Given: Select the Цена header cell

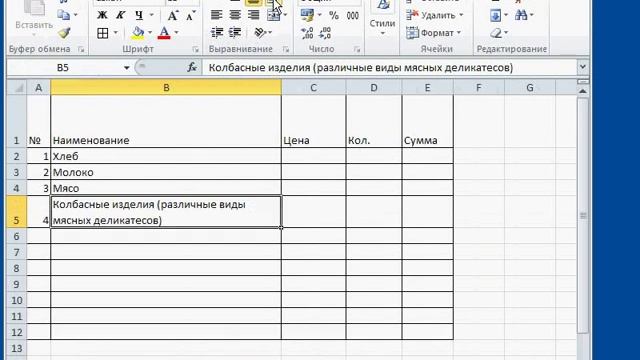Looking at the screenshot, I should pos(313,121).
